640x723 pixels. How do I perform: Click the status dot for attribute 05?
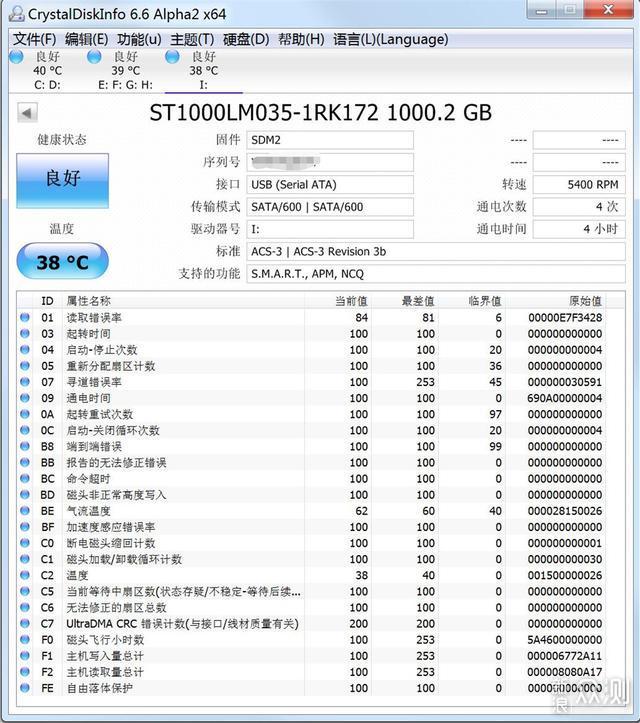25,366
